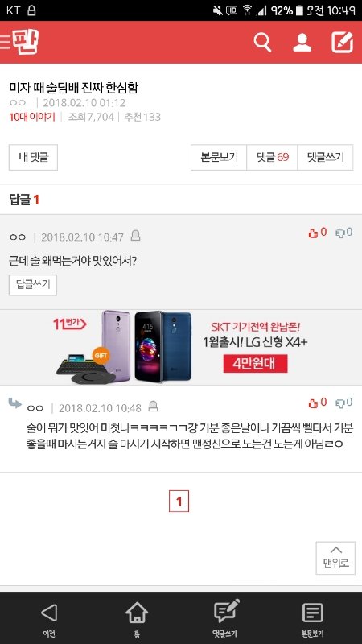This screenshot has height=644, width=362.
Task: Open the user profile icon
Action: (302, 43)
